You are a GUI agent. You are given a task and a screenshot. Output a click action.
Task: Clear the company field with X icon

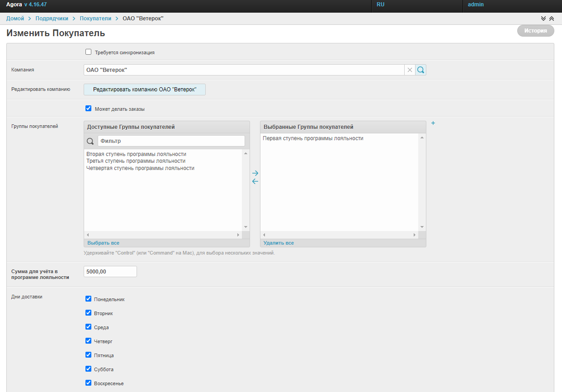pos(410,70)
